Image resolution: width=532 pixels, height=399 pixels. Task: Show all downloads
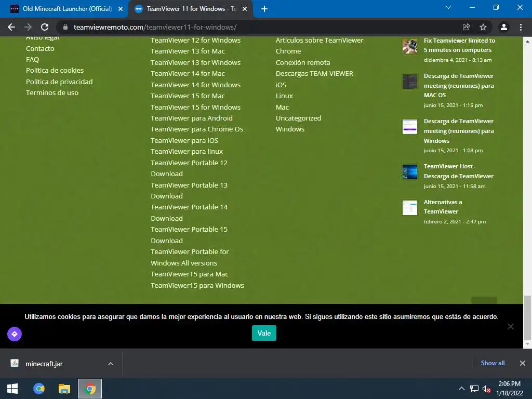(x=493, y=363)
